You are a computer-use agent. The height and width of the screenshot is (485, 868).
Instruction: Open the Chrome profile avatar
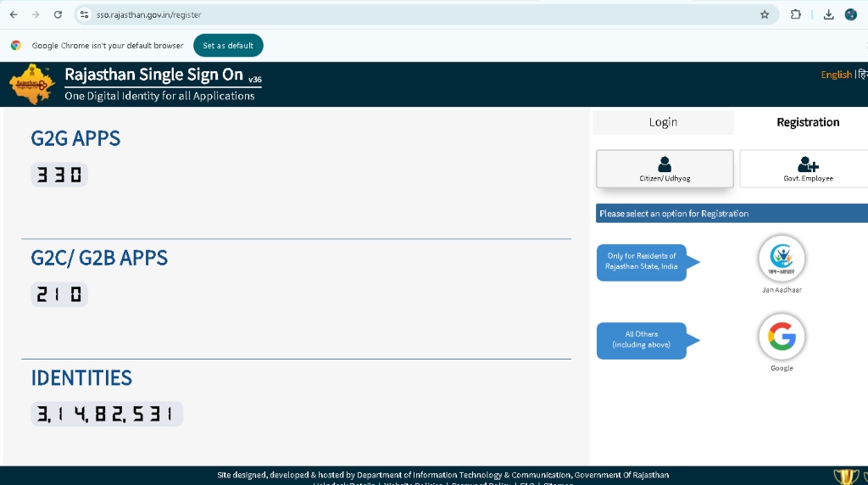(x=851, y=15)
